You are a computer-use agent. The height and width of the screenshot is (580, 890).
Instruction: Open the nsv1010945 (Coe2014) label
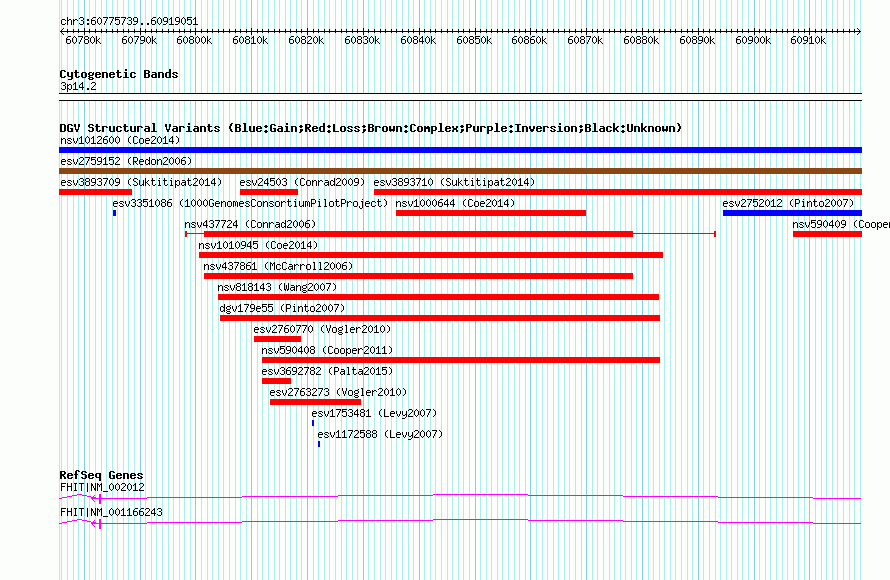(258, 245)
